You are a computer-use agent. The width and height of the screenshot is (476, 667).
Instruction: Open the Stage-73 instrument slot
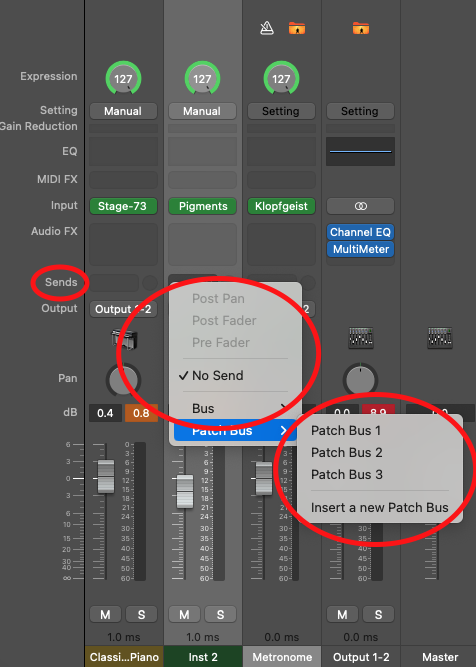123,206
